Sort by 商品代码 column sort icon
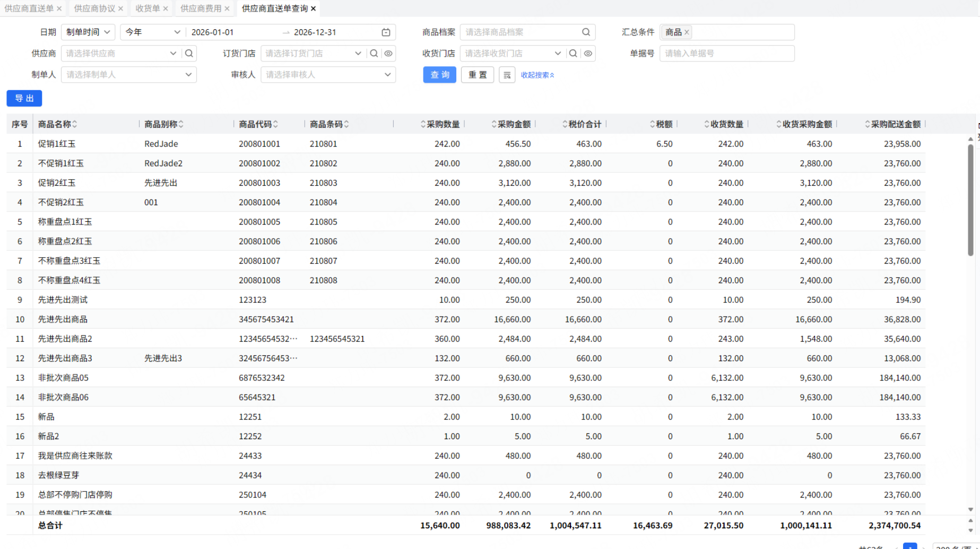980x549 pixels. (275, 124)
